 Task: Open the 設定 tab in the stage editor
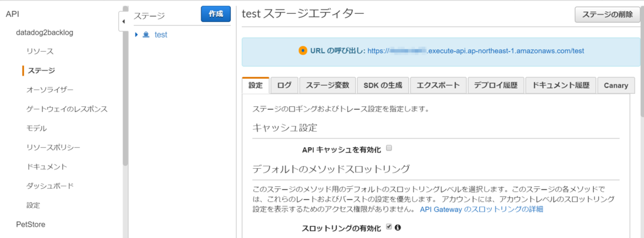255,86
